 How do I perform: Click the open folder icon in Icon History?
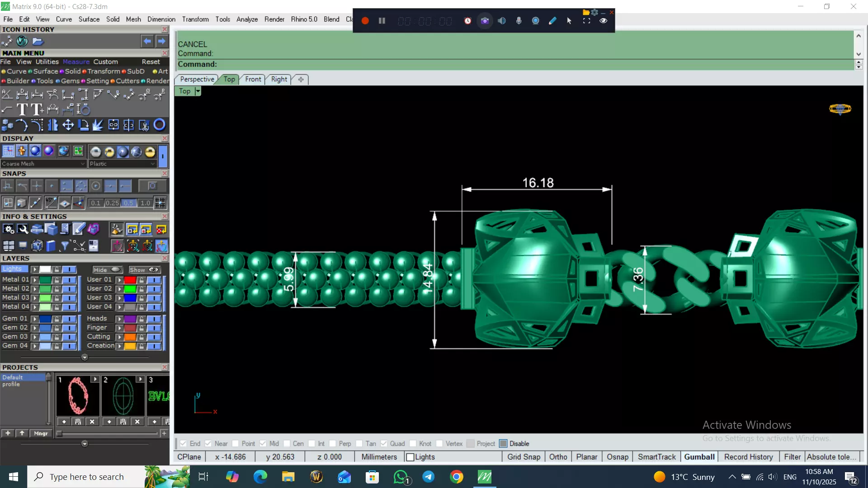pos(38,41)
